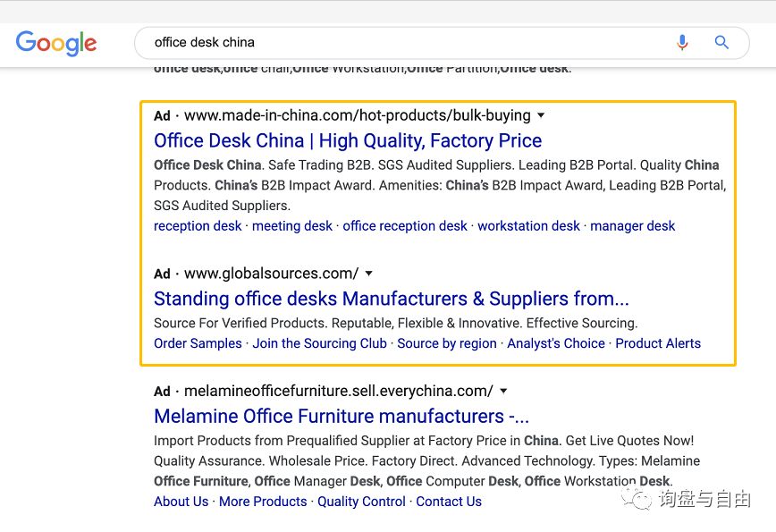Click the WeChat watermark logo icon
This screenshot has height=532, width=776.
(x=638, y=498)
